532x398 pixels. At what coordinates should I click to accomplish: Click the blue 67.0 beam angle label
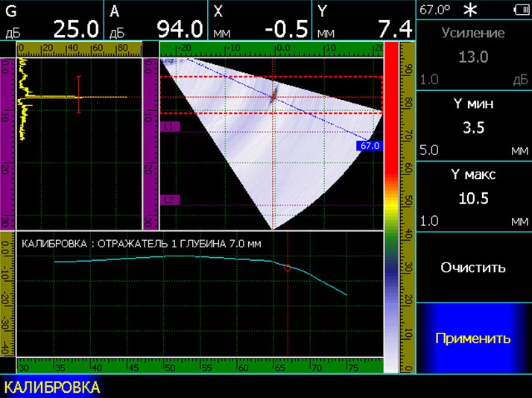pyautogui.click(x=370, y=146)
